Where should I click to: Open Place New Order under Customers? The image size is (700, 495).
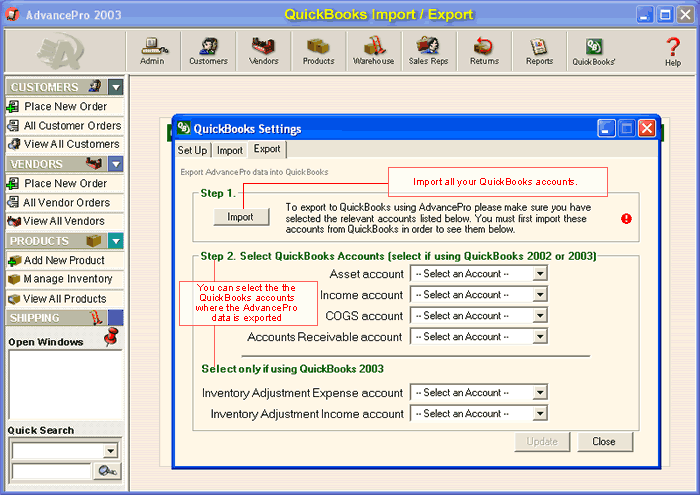coord(64,106)
